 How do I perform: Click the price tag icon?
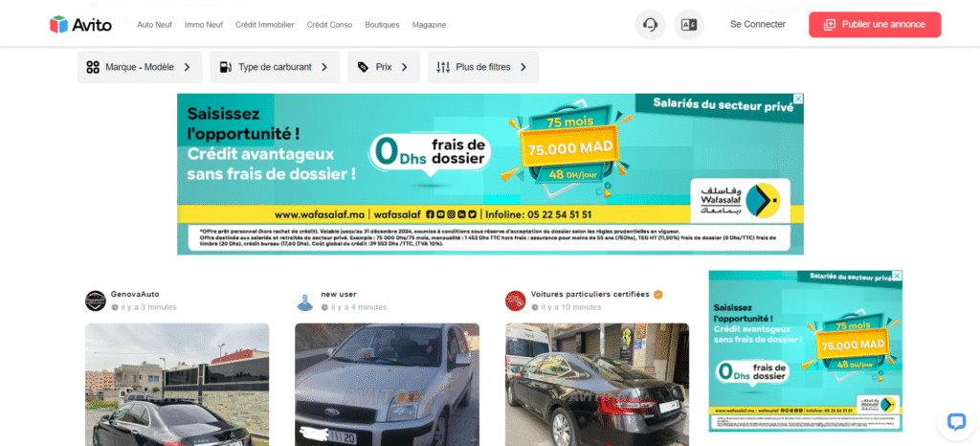tap(363, 67)
